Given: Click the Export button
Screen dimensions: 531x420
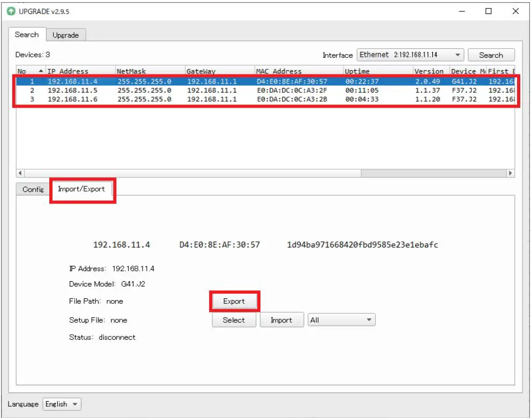Looking at the screenshot, I should (x=234, y=301).
